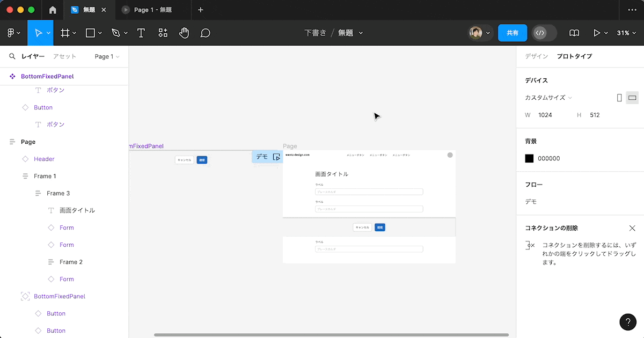Screen dimensions: 644x338
Task: Click the black background color swatch
Action: [529, 158]
